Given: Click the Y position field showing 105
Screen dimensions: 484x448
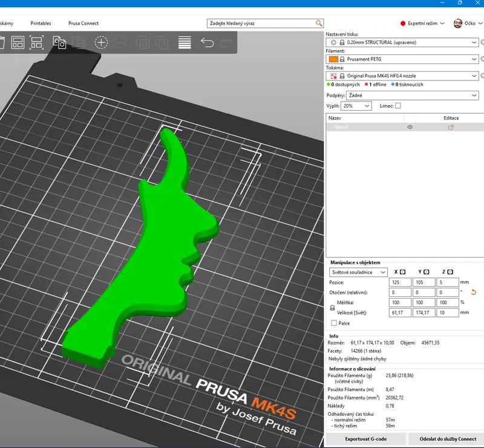Looking at the screenshot, I should pos(424,282).
